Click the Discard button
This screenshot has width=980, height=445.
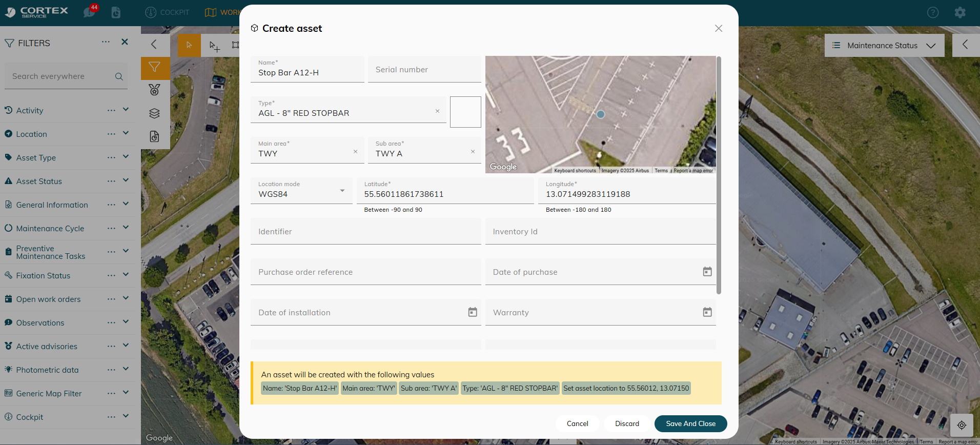[627, 423]
